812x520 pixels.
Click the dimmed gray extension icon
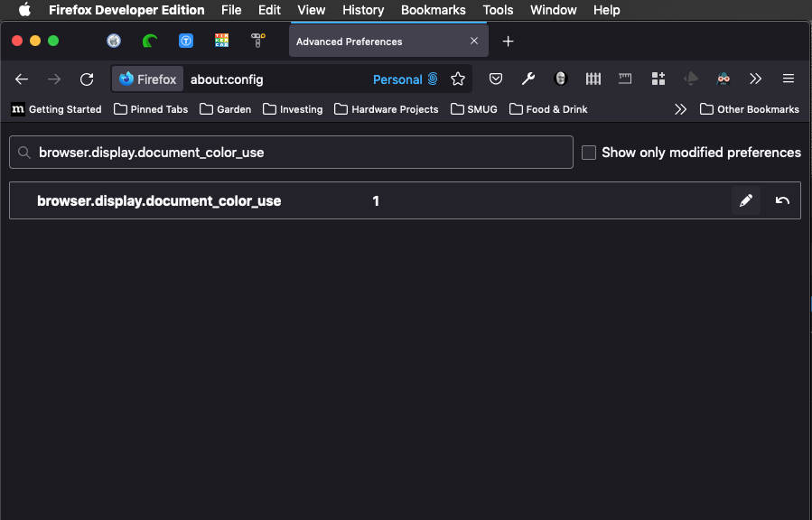(x=691, y=79)
